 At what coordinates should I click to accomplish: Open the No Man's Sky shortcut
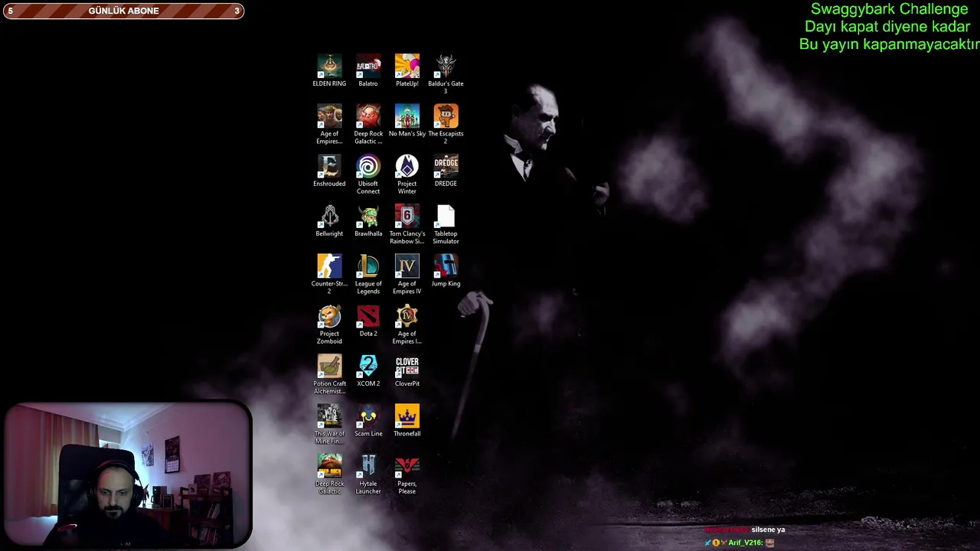click(407, 116)
